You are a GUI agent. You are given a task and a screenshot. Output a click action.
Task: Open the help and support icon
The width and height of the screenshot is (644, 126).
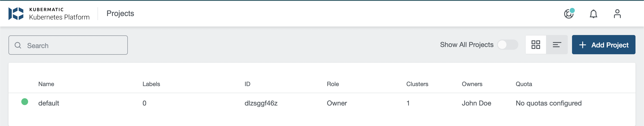click(569, 14)
